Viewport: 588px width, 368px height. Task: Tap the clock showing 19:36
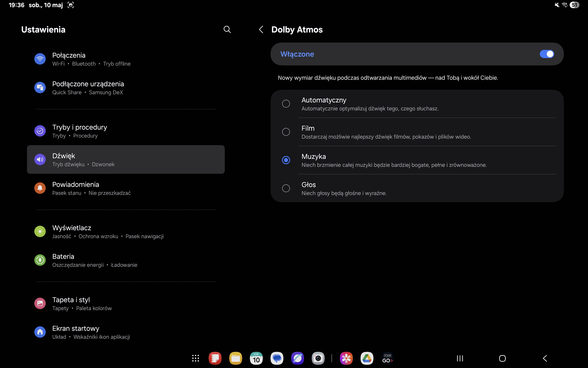coord(17,5)
